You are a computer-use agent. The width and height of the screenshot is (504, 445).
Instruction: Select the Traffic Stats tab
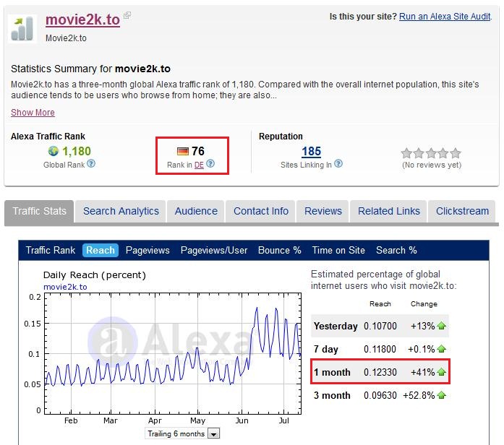pos(39,211)
